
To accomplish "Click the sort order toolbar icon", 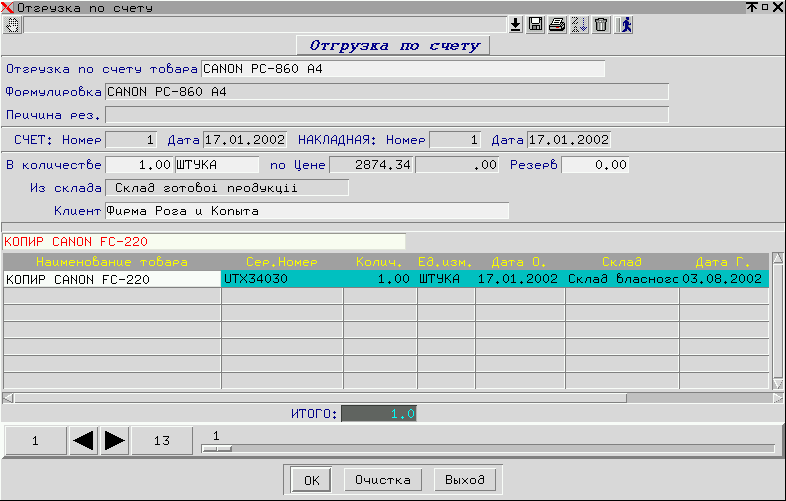I will pyautogui.click(x=579, y=25).
